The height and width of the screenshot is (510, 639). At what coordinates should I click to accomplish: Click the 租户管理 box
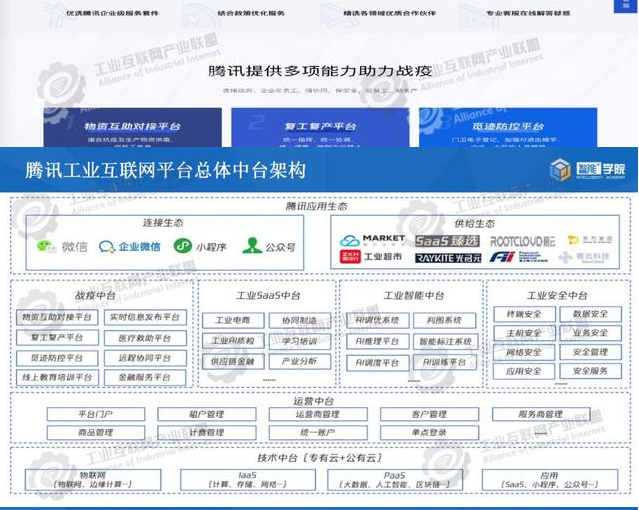pyautogui.click(x=207, y=414)
